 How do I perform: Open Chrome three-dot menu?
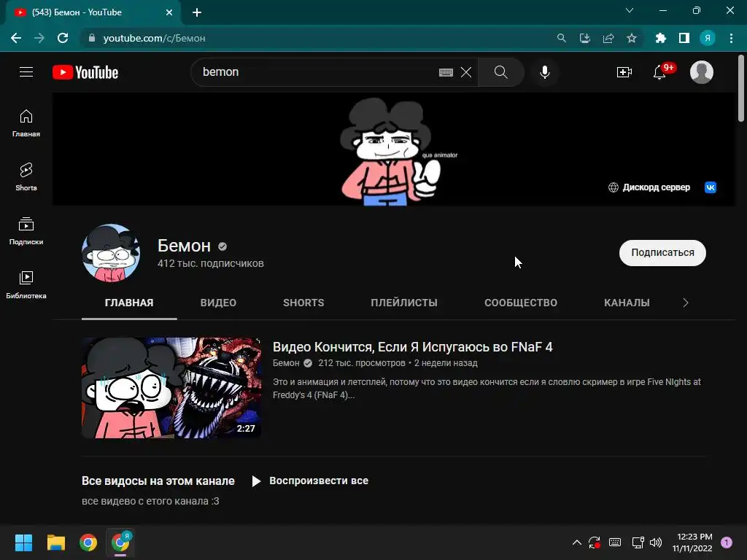[x=731, y=38]
